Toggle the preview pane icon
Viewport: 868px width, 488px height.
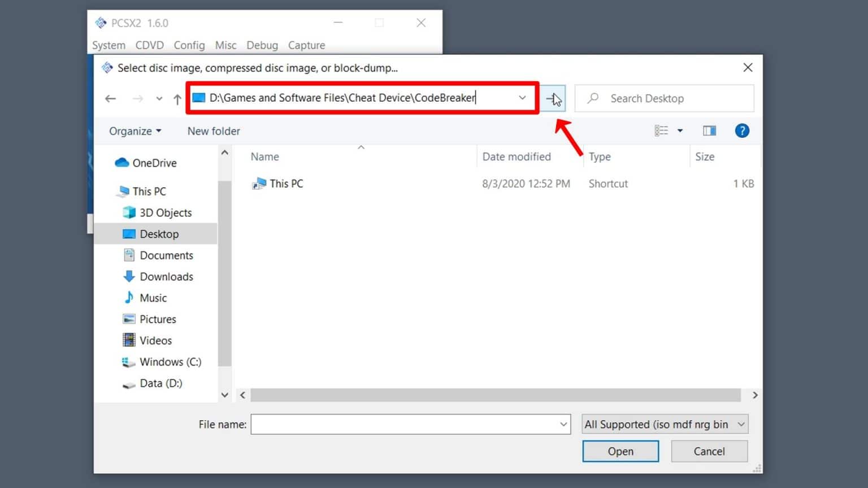pos(709,131)
